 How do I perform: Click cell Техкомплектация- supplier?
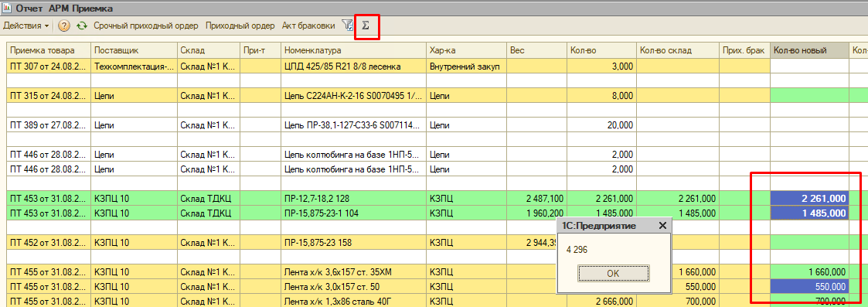134,67
